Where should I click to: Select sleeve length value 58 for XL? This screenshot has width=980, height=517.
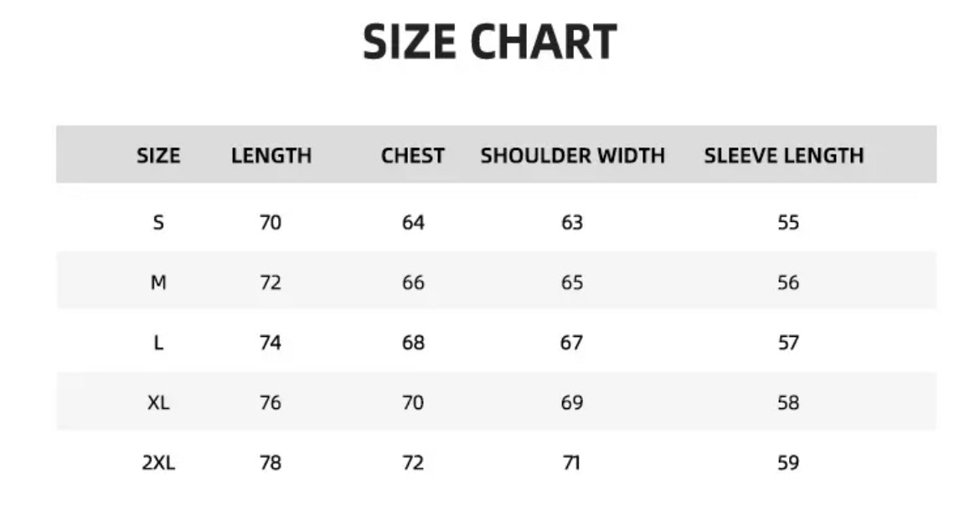point(788,403)
